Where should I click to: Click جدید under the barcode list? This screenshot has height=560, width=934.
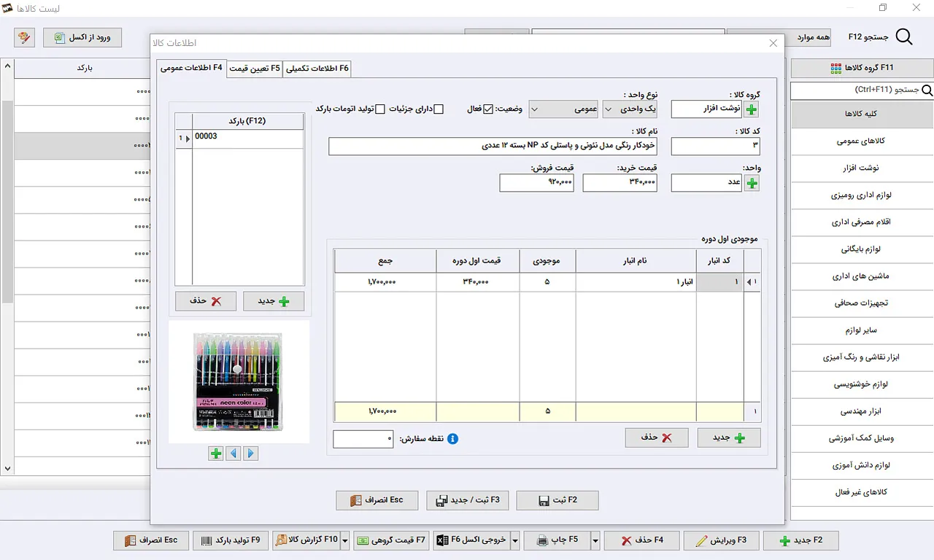click(274, 301)
